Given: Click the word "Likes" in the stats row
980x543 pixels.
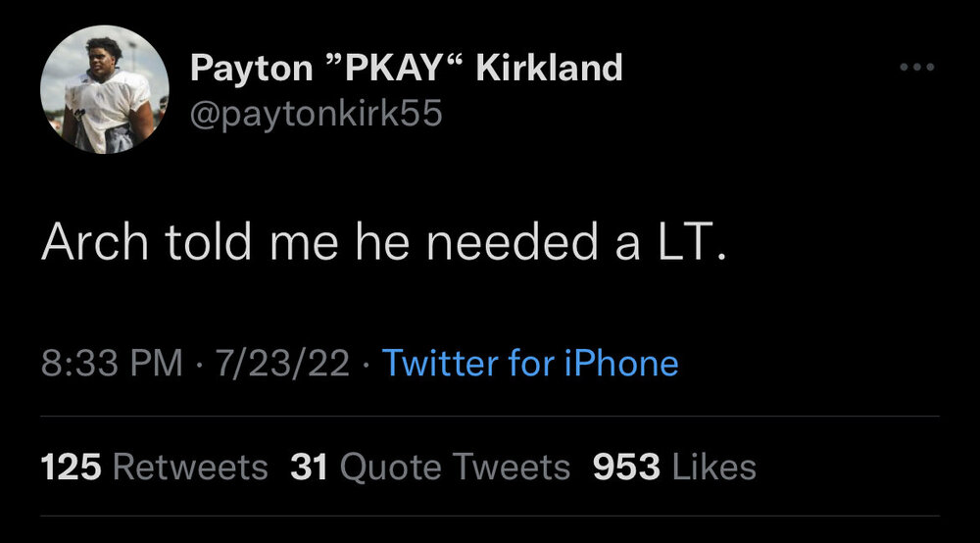Looking at the screenshot, I should click(x=712, y=467).
